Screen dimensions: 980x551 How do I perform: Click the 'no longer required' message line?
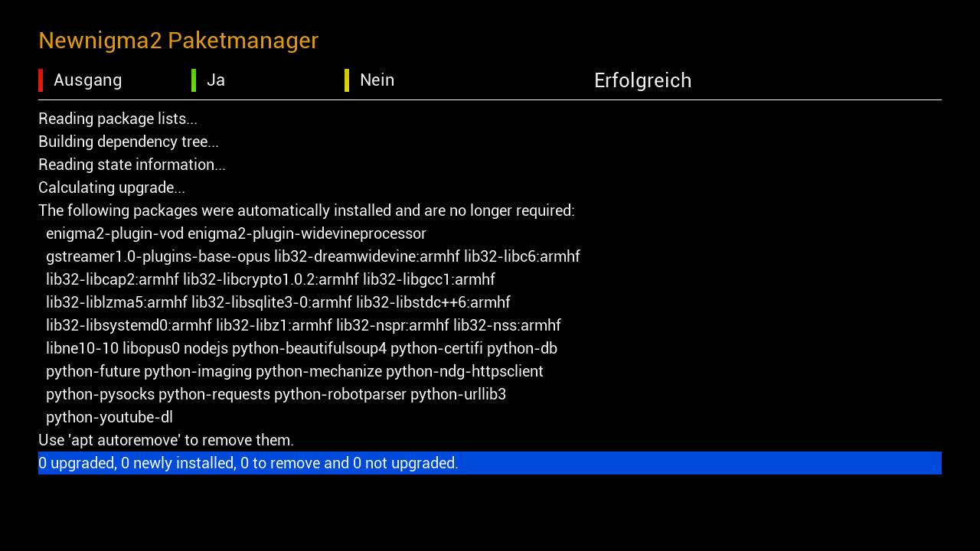tap(306, 210)
